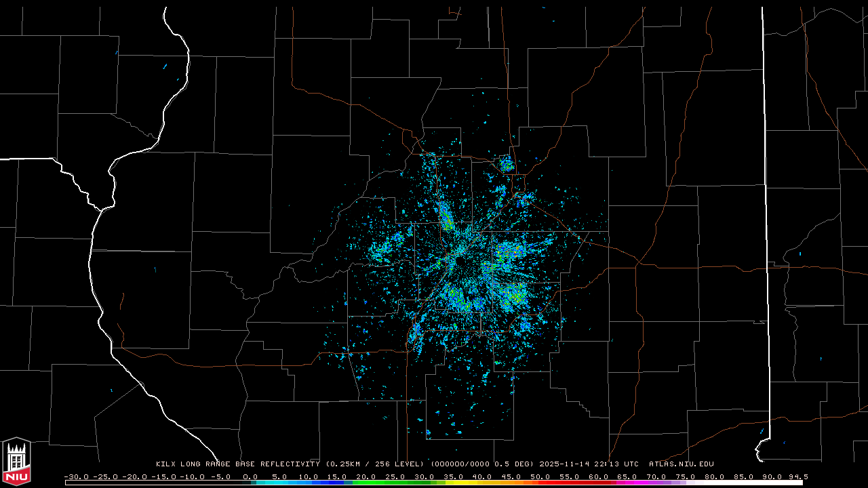The image size is (868, 488).
Task: Click the 0.0 label on the reflectivity scale
Action: [x=250, y=476]
